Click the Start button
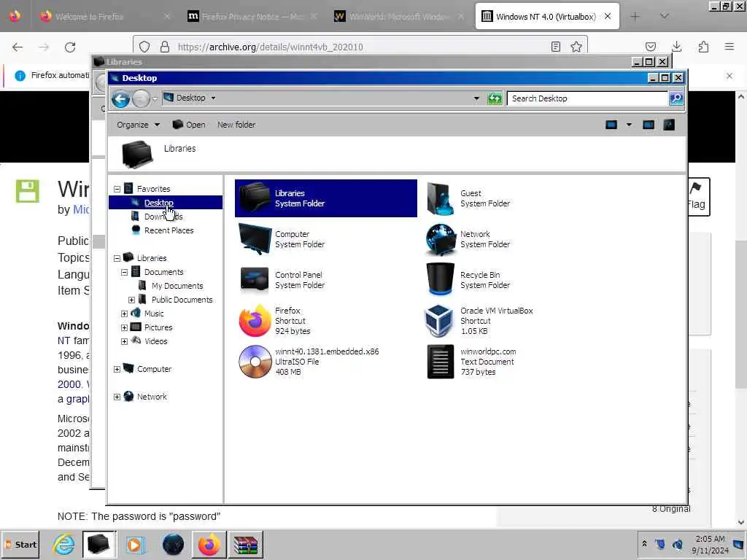 coord(20,544)
